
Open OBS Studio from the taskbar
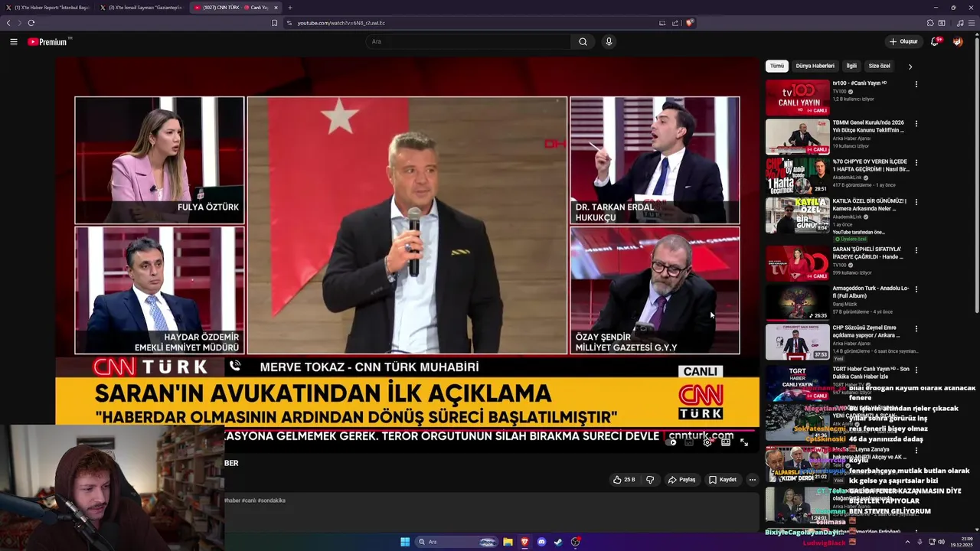coord(575,542)
